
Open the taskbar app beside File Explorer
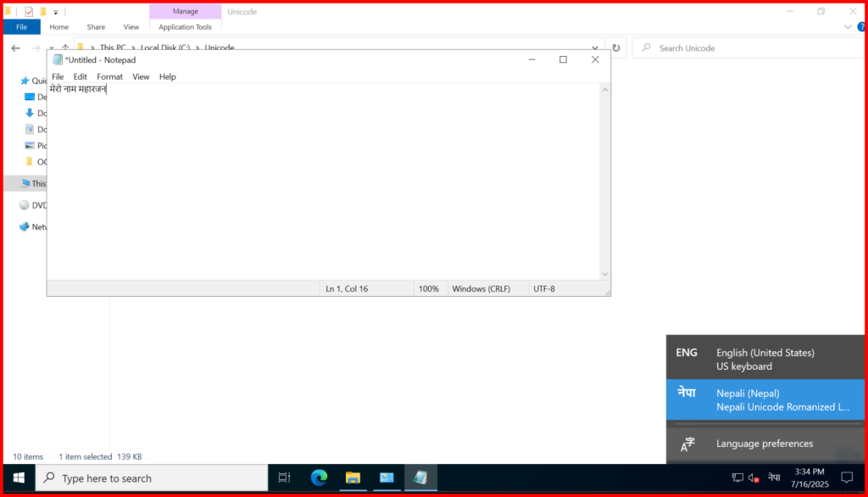point(387,477)
